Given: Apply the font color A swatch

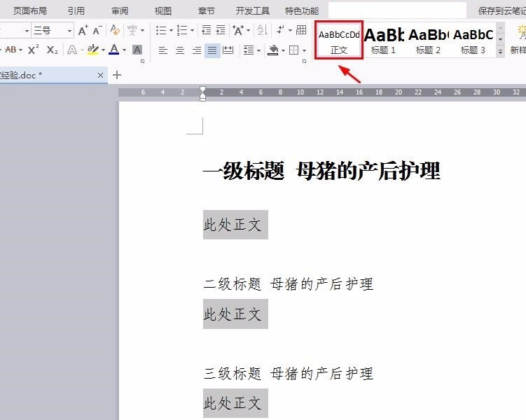Looking at the screenshot, I should tap(114, 50).
